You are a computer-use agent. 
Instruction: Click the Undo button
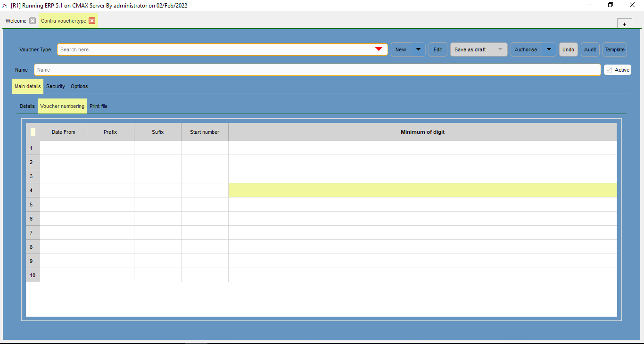coord(569,49)
